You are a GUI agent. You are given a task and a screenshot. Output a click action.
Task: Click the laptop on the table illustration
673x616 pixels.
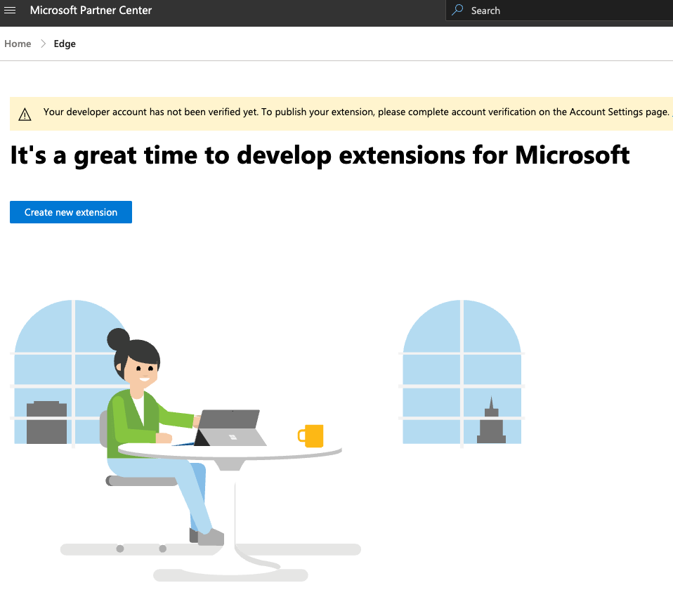tap(228, 428)
